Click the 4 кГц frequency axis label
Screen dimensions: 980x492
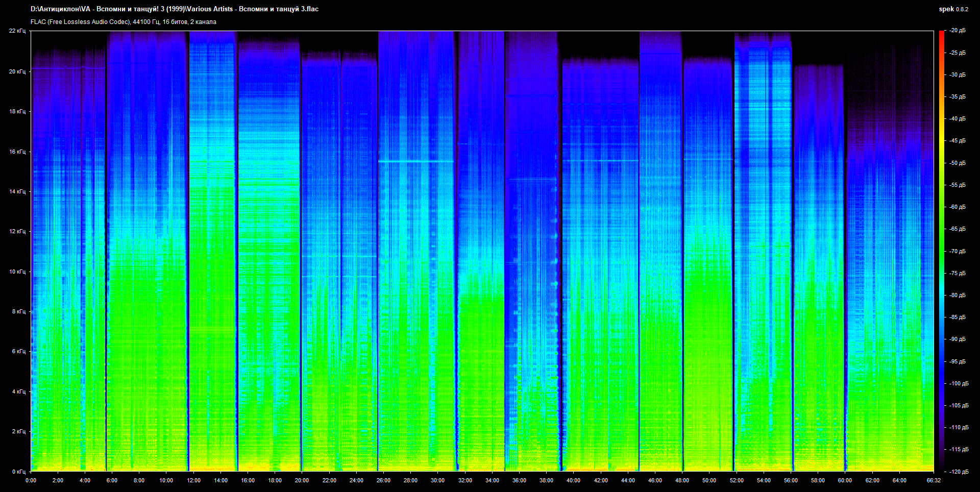tap(18, 391)
